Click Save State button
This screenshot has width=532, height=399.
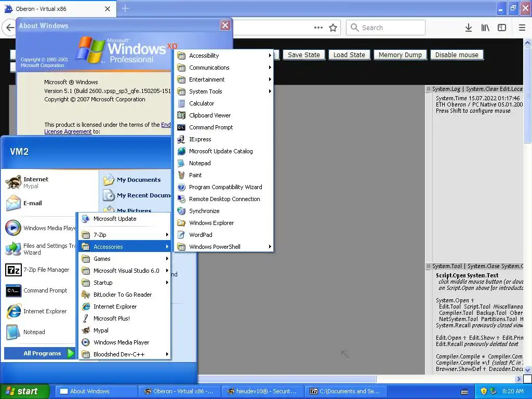(303, 55)
